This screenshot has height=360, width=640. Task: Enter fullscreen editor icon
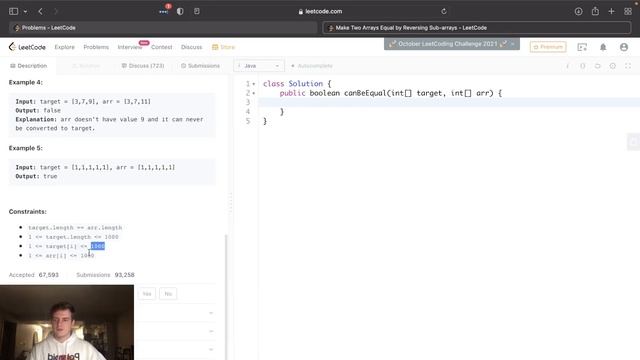coord(628,66)
